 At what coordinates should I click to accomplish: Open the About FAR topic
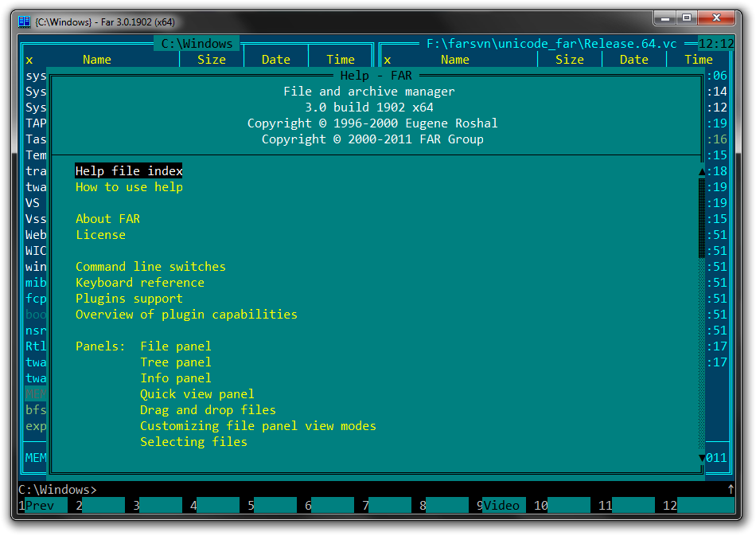pos(107,218)
